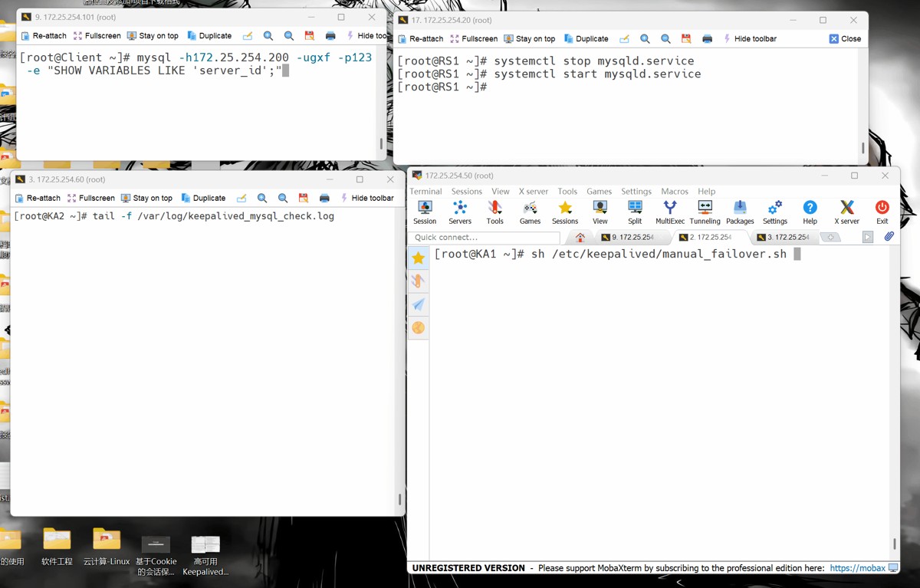The width and height of the screenshot is (920, 588).
Task: Open the Terminal menu
Action: (426, 191)
